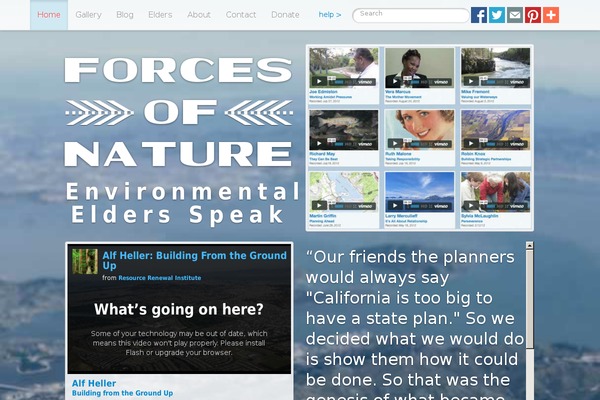Open the Richard May name link
600x400 pixels.
322,154
